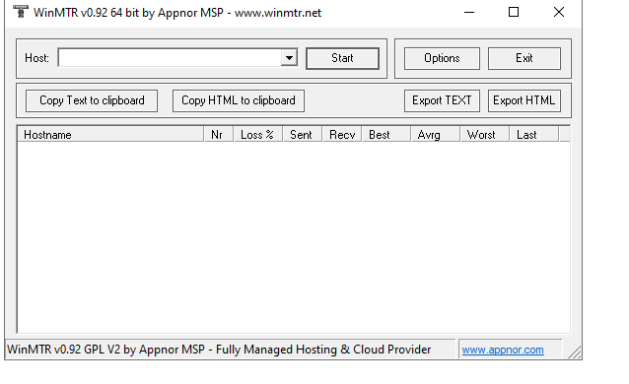Select the Best column header
The width and height of the screenshot is (629, 384).
[386, 134]
